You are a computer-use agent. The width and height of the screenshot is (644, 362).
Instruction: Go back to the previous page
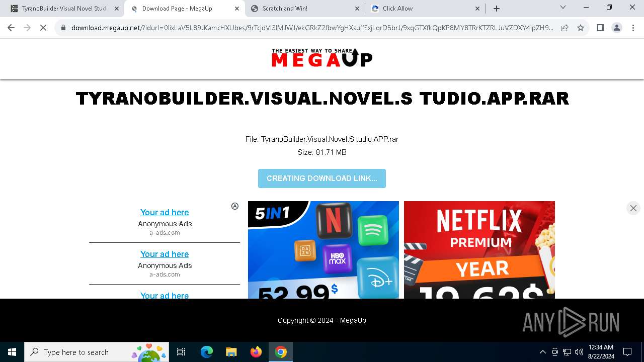pos(11,28)
